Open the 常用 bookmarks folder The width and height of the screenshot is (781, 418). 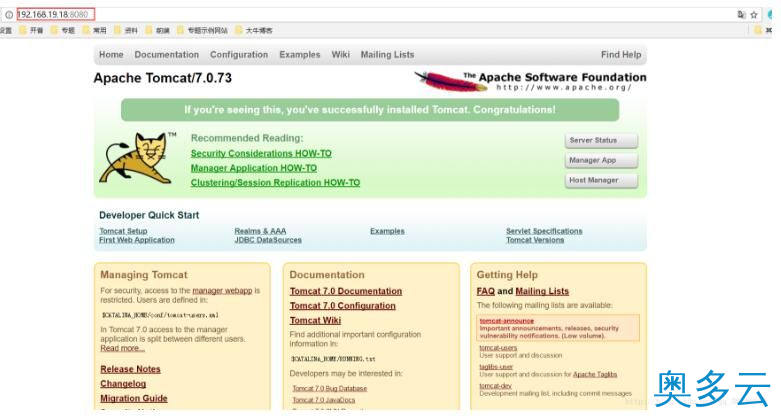pyautogui.click(x=95, y=30)
